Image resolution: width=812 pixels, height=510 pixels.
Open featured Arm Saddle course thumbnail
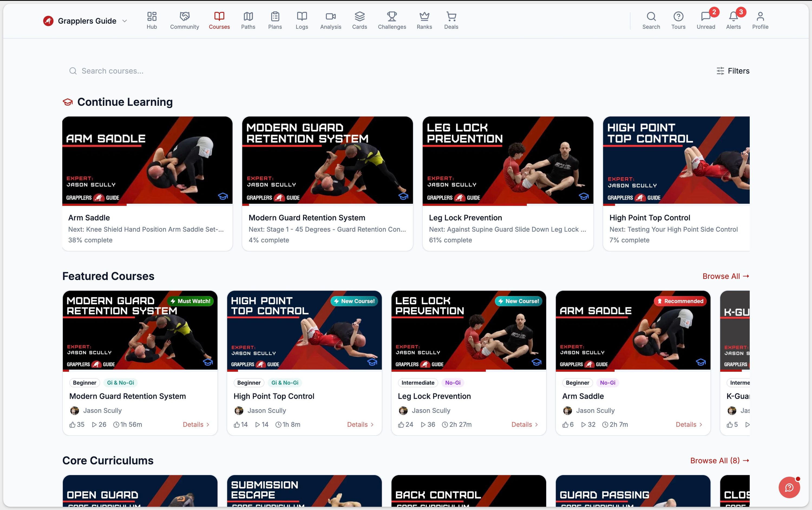point(633,330)
